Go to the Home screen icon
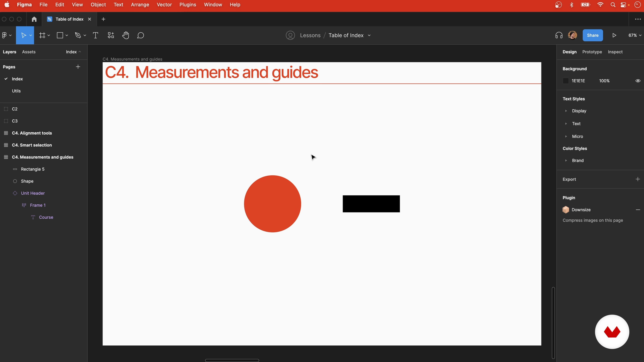 coord(34,19)
